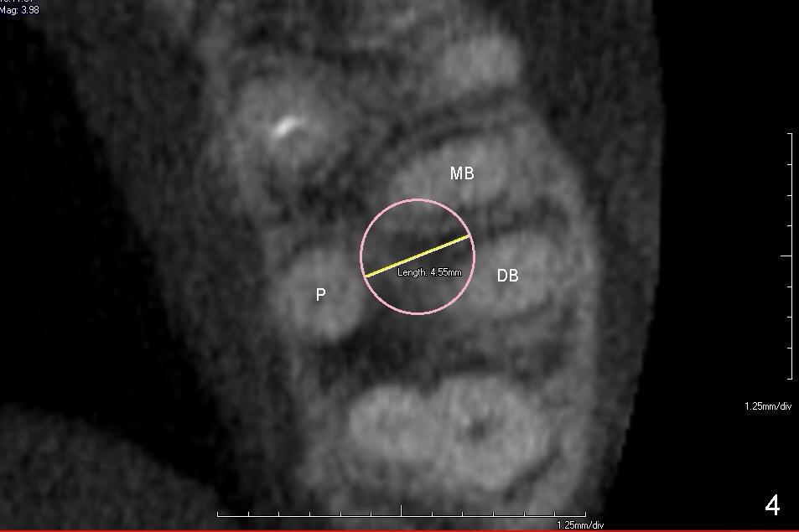Select the 'Length: 4.55mm' measurement label

(429, 272)
